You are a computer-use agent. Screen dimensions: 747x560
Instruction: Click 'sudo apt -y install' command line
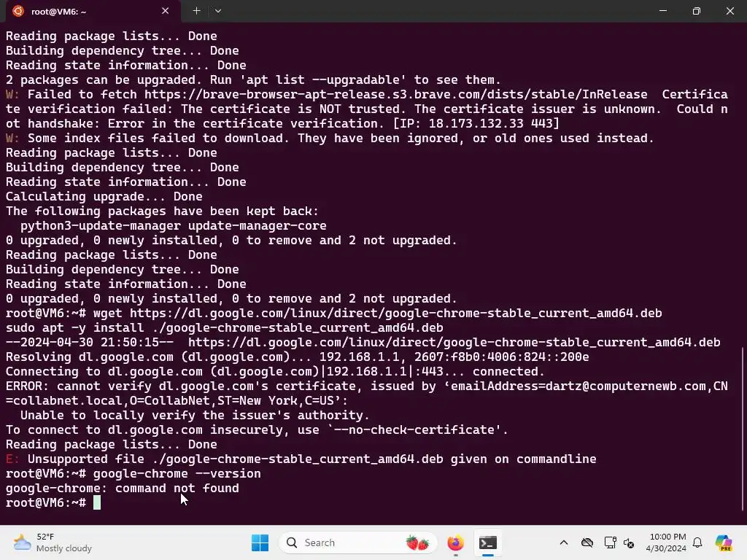[x=225, y=327]
